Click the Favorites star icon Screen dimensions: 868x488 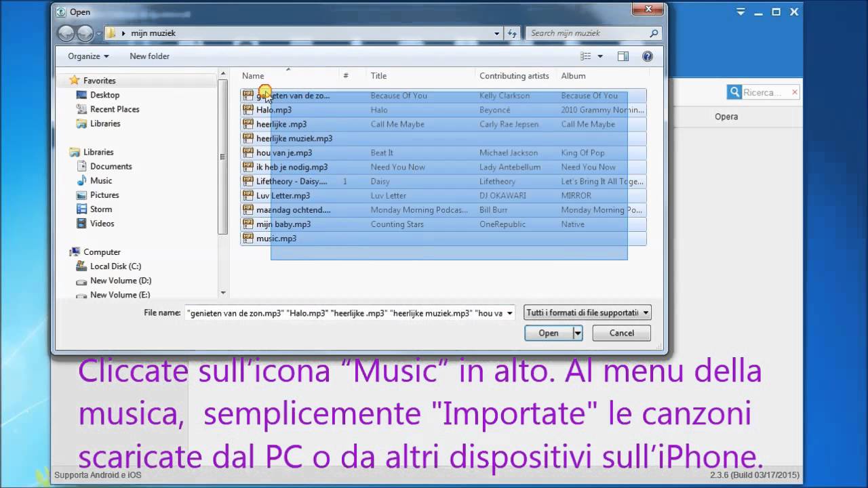coord(75,81)
